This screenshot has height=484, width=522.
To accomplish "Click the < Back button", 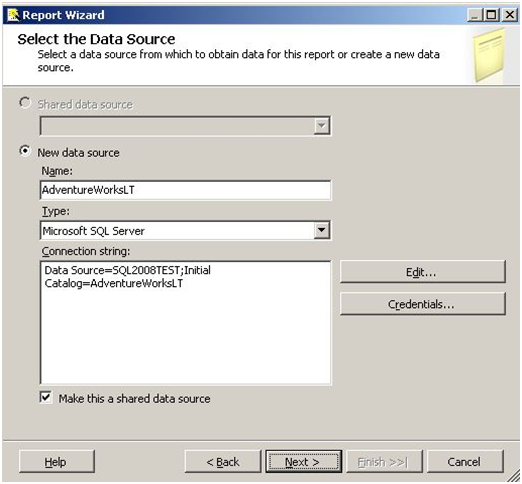I will click(x=223, y=462).
